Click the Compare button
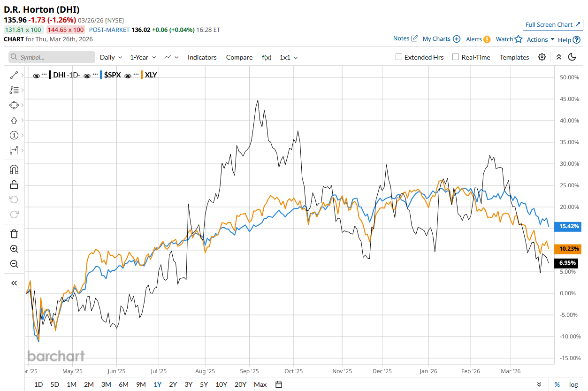Viewport: 588px width, 391px height. pos(239,57)
